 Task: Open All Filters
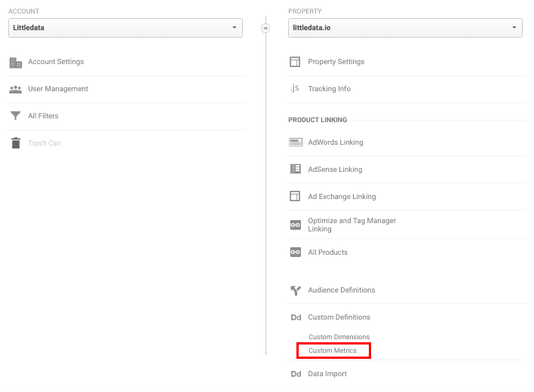point(43,116)
